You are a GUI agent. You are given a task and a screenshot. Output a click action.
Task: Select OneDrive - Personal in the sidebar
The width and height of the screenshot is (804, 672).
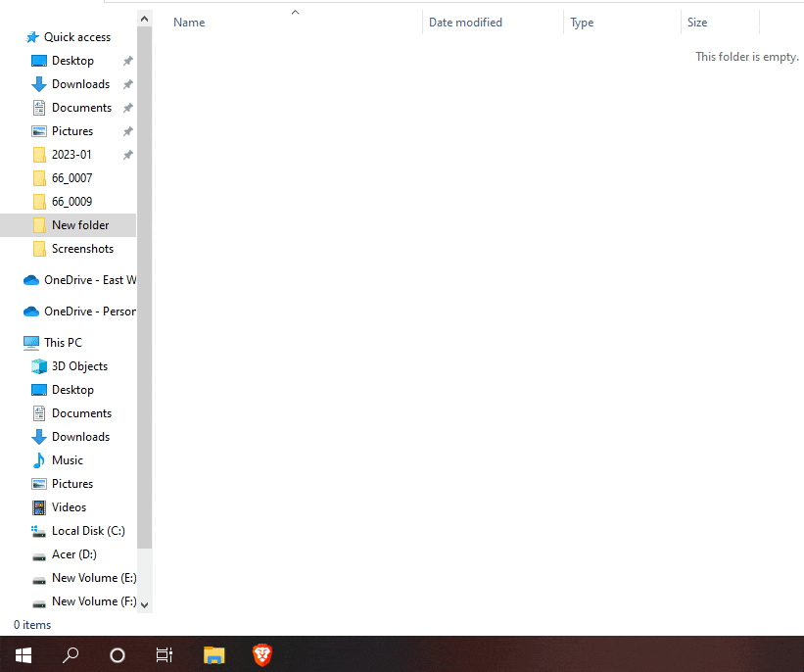point(86,311)
